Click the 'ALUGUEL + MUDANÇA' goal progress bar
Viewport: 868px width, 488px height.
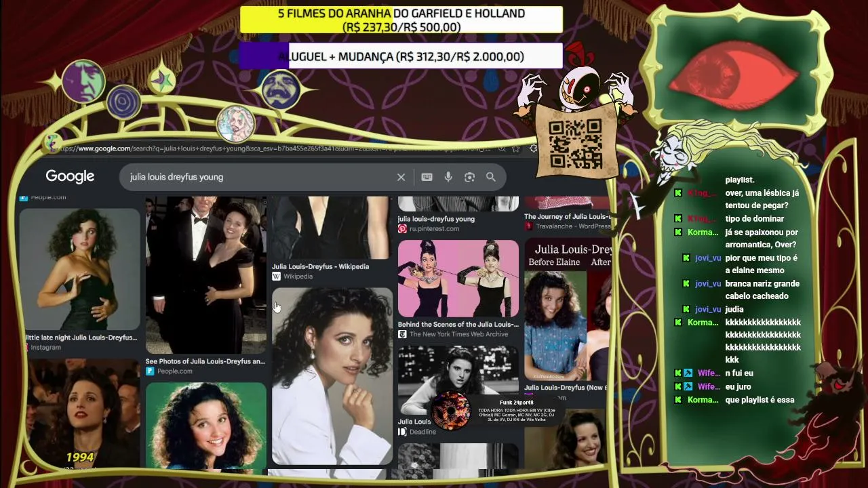click(x=401, y=57)
